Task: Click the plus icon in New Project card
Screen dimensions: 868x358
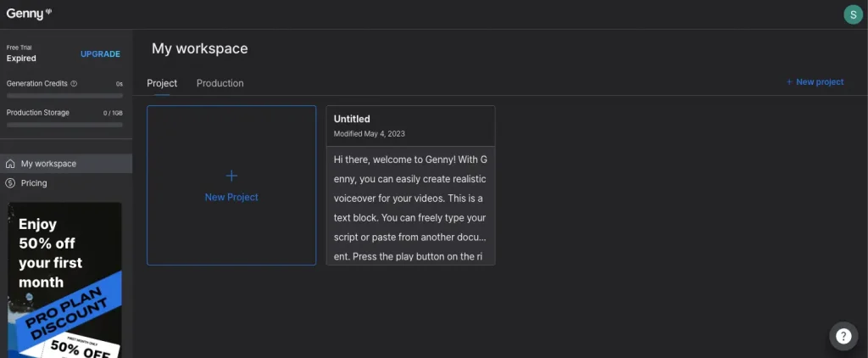Action: pyautogui.click(x=231, y=176)
